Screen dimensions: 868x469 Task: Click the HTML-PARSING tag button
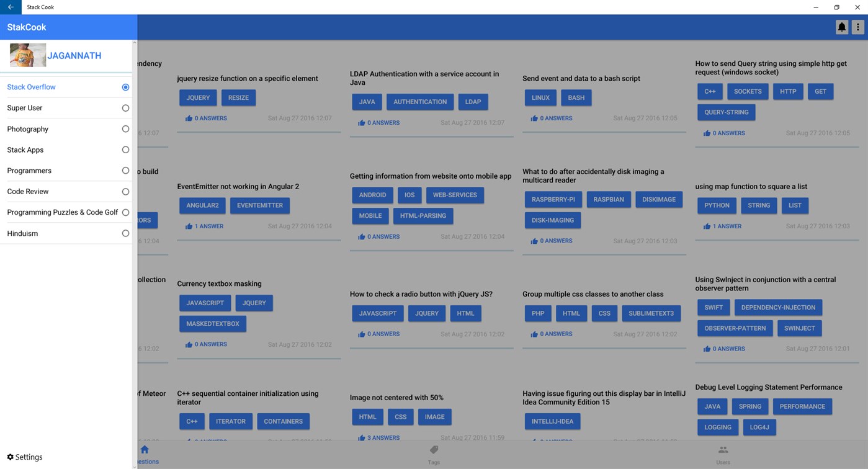click(x=423, y=216)
